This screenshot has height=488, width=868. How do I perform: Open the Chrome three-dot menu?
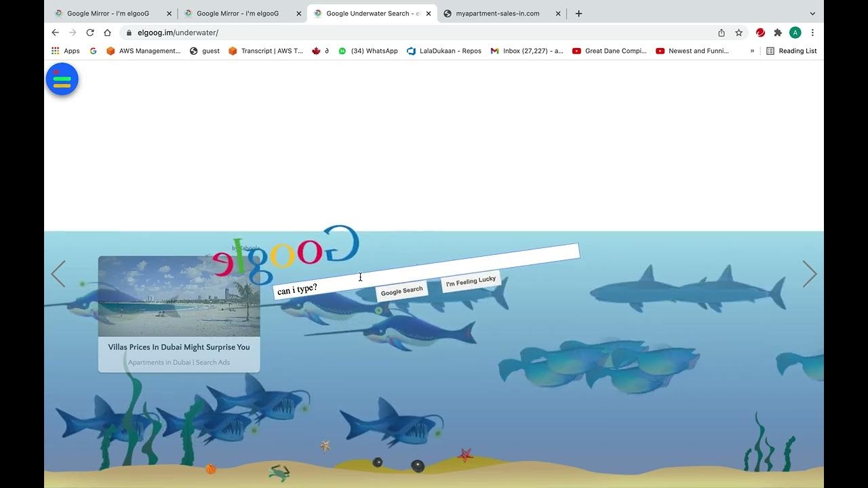tap(812, 33)
